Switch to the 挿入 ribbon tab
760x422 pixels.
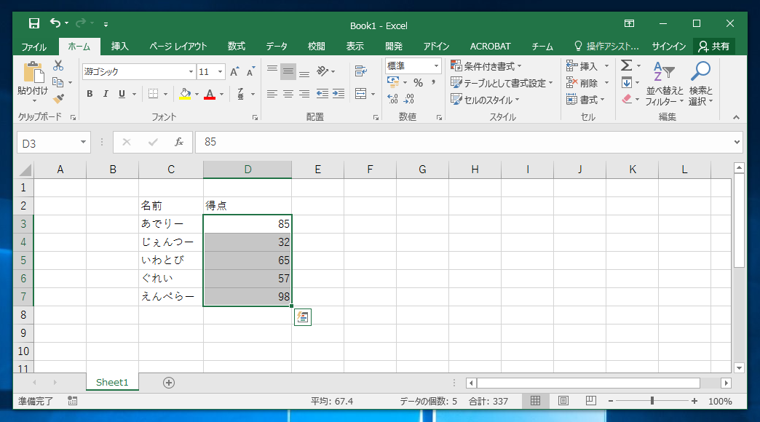click(120, 46)
